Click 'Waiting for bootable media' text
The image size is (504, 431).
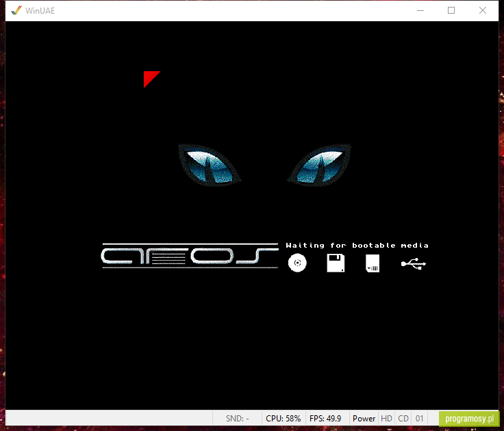[357, 246]
